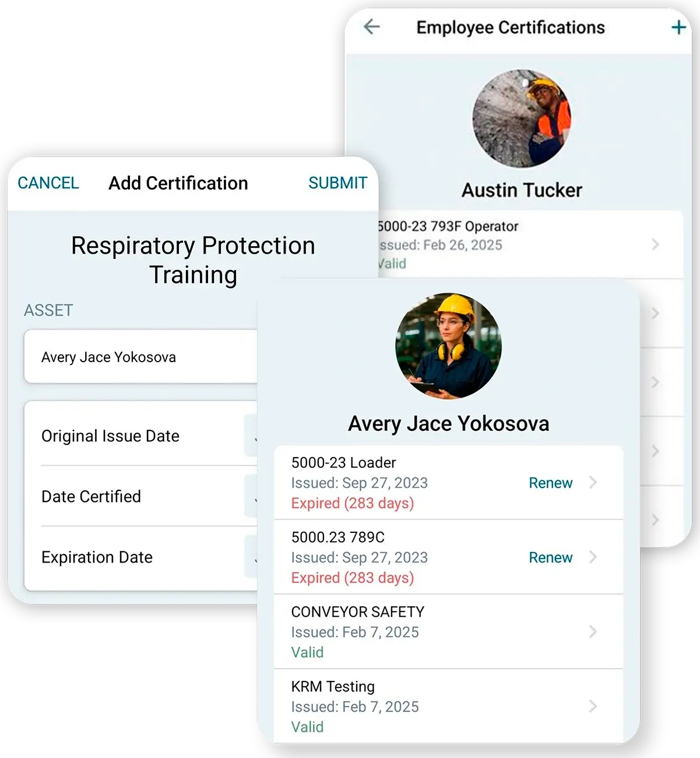The width and height of the screenshot is (700, 758).
Task: Renew the 5000-23 Loader certification
Action: click(551, 483)
